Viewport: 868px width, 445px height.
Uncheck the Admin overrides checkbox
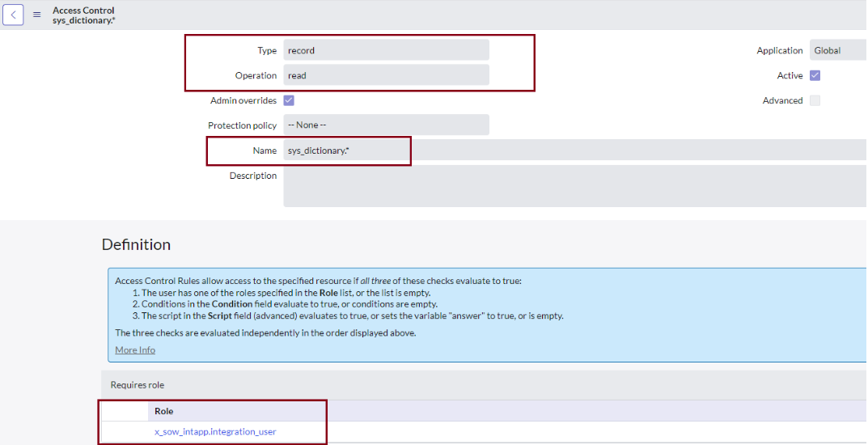click(x=289, y=100)
